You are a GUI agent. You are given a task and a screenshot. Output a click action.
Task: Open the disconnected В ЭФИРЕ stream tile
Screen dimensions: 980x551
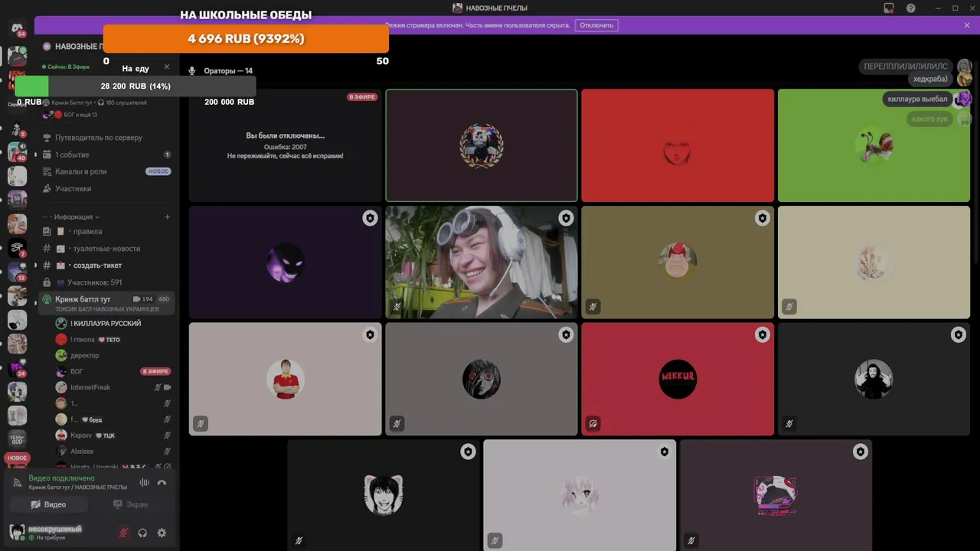(x=285, y=145)
